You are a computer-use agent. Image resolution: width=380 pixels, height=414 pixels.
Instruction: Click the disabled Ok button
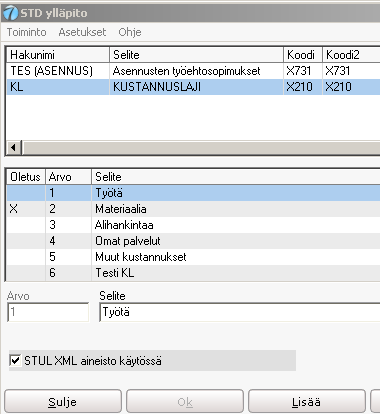click(185, 402)
